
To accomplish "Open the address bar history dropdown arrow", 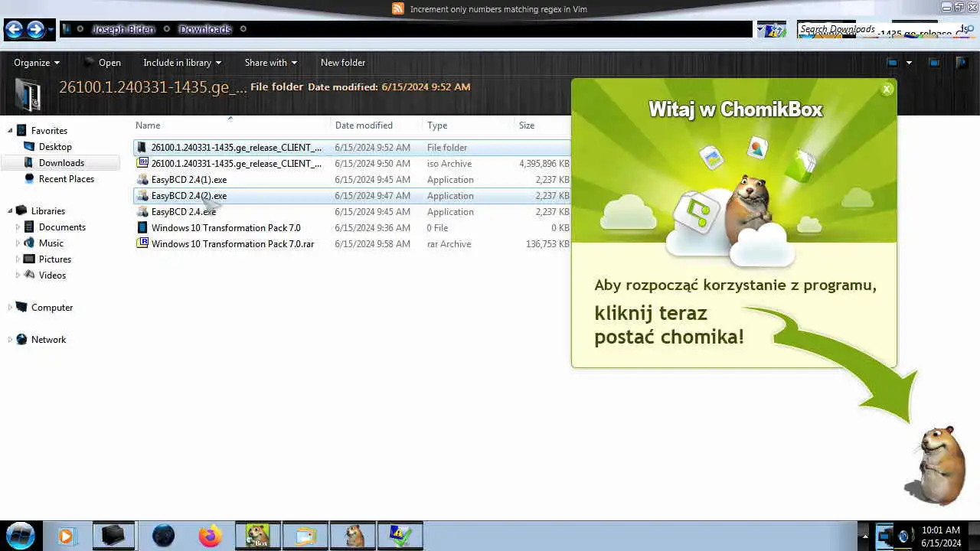I will click(760, 30).
